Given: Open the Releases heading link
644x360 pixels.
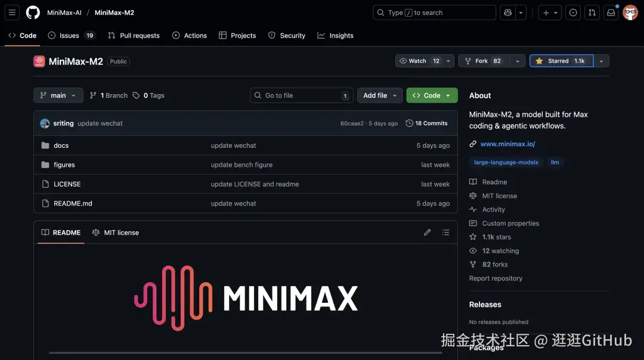Looking at the screenshot, I should (485, 305).
